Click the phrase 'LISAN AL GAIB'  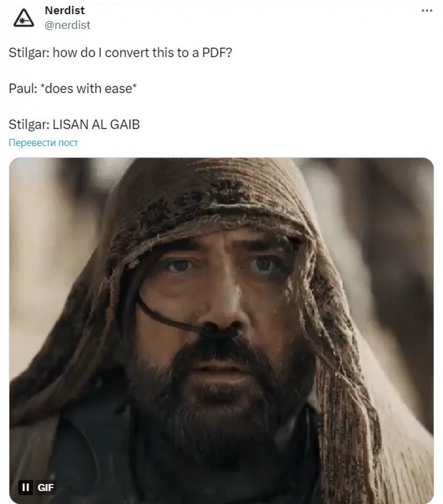pos(96,124)
